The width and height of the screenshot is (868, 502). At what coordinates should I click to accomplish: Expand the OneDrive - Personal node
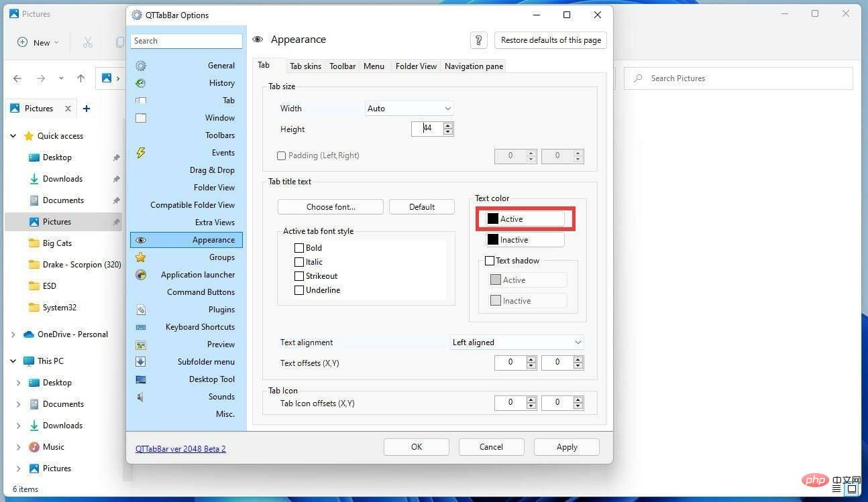(13, 334)
